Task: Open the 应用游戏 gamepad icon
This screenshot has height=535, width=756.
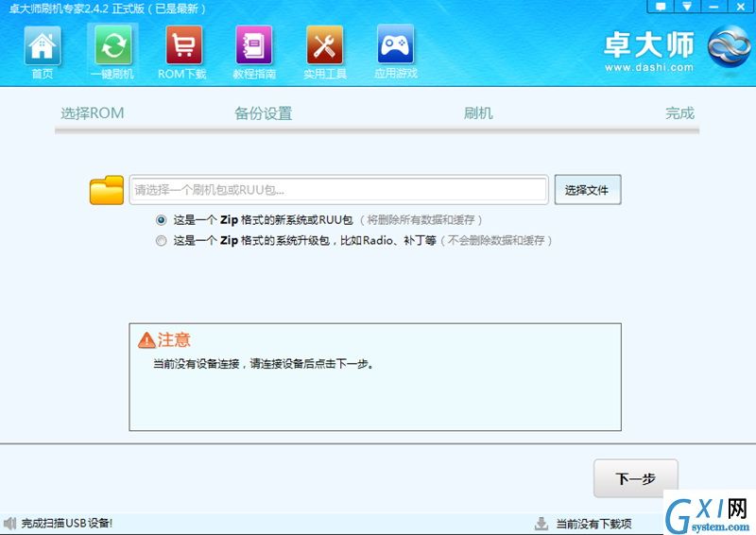Action: pos(395,44)
